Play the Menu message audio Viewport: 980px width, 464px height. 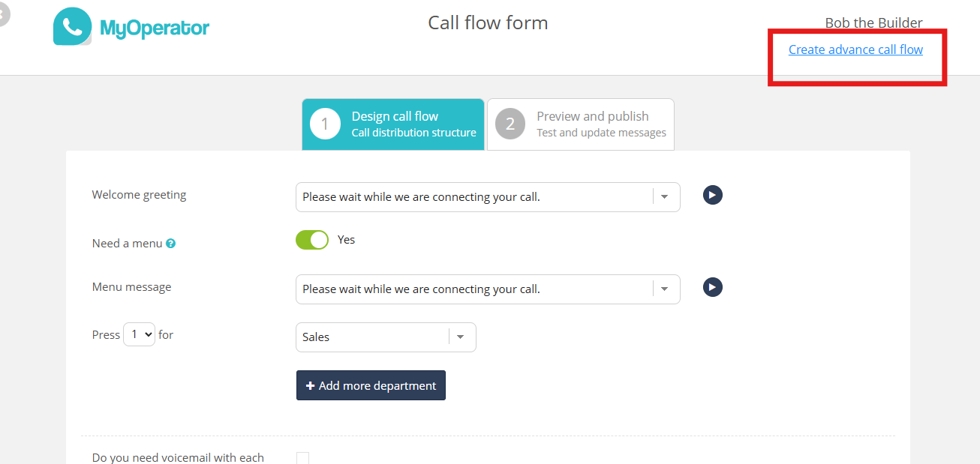(713, 287)
